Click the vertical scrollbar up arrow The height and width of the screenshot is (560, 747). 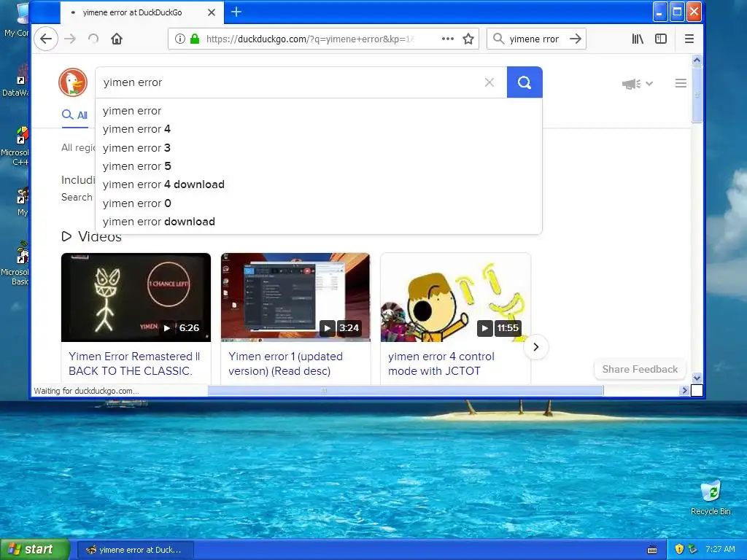(x=697, y=60)
